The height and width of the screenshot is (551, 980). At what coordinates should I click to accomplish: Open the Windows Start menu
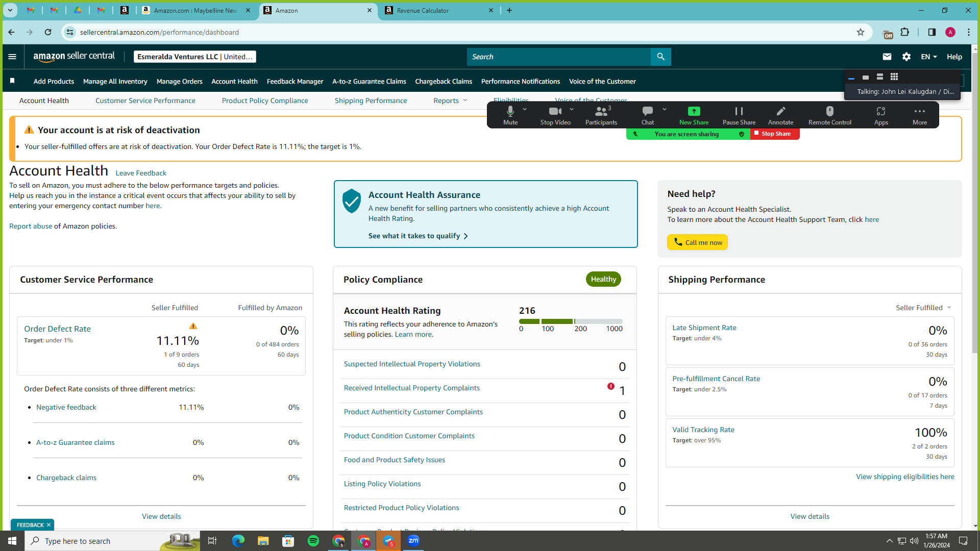tap(12, 541)
